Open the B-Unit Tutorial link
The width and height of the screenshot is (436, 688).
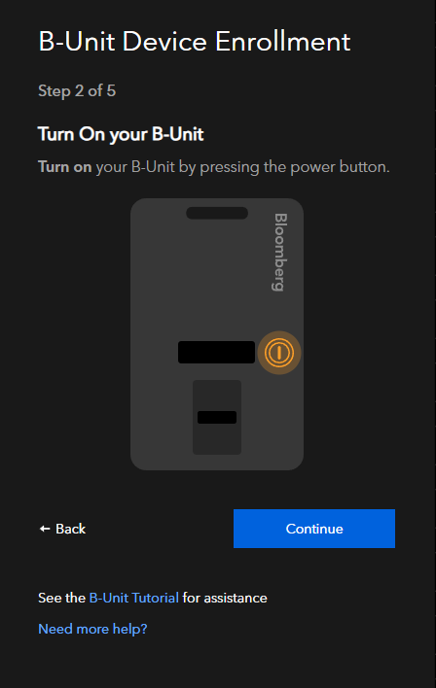(134, 598)
